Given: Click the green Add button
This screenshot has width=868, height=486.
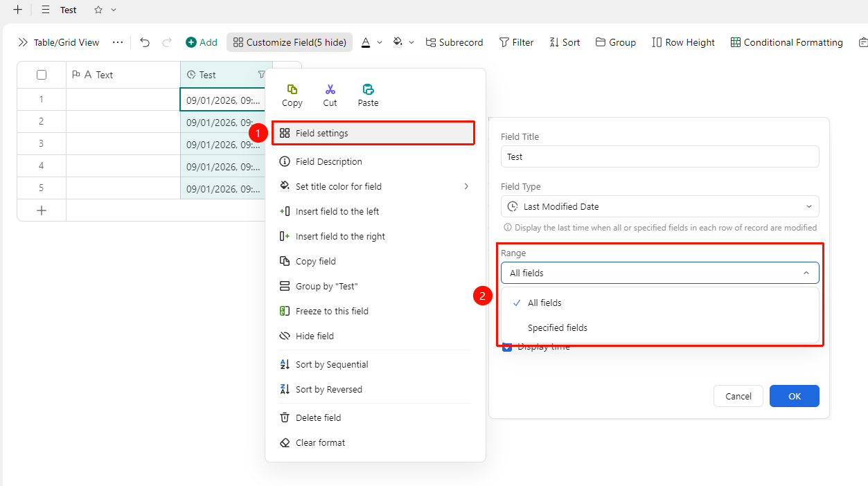Looking at the screenshot, I should point(202,42).
